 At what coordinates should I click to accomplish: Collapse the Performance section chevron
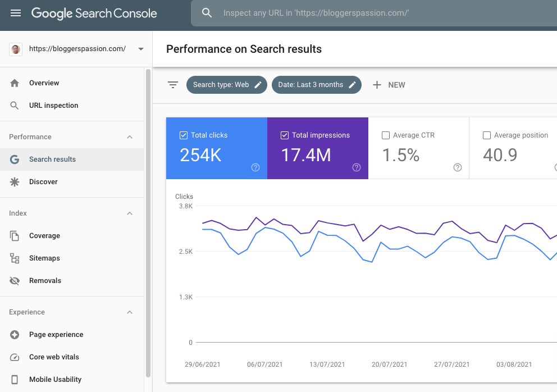[x=130, y=137]
